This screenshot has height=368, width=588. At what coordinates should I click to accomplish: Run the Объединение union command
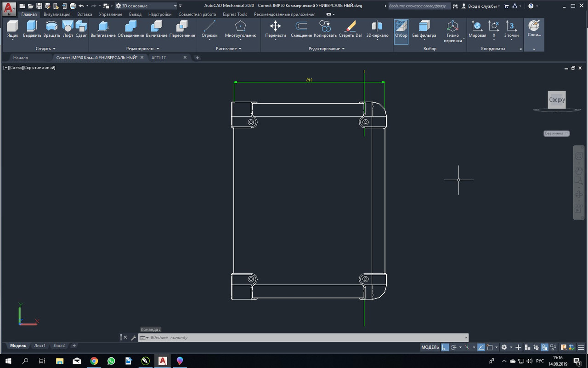click(x=130, y=29)
